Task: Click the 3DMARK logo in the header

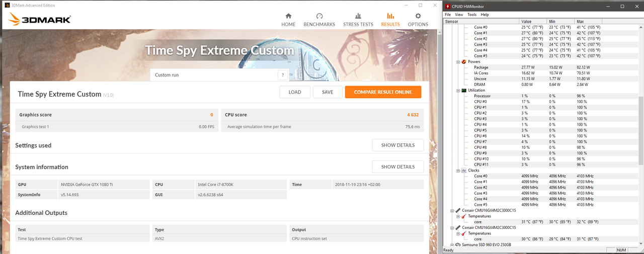Action: point(40,19)
